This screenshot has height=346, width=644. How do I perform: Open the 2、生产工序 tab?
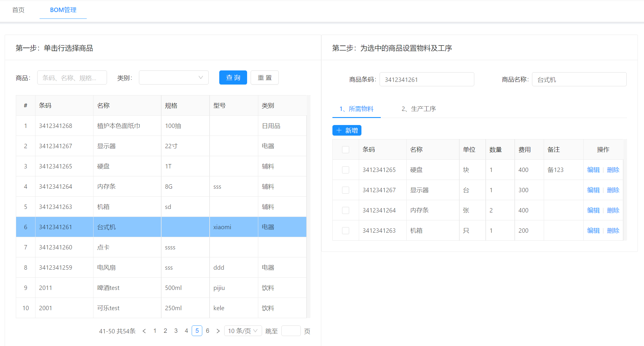(x=419, y=109)
